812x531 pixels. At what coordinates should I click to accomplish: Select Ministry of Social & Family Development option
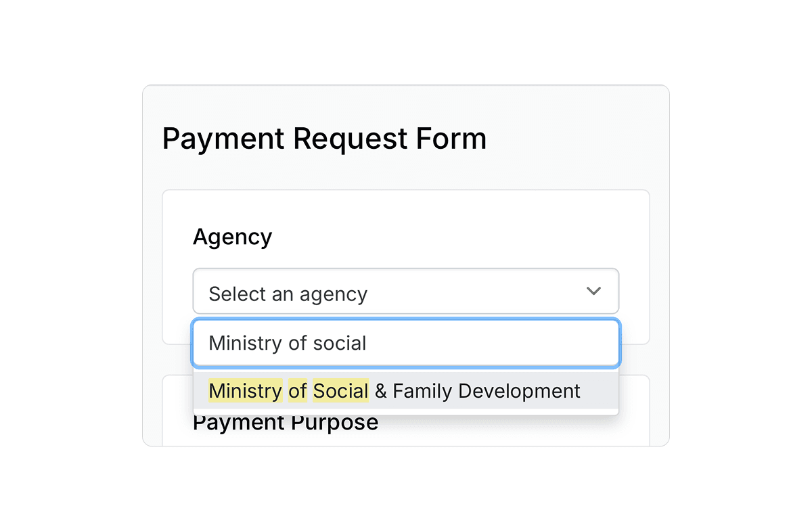tap(405, 391)
